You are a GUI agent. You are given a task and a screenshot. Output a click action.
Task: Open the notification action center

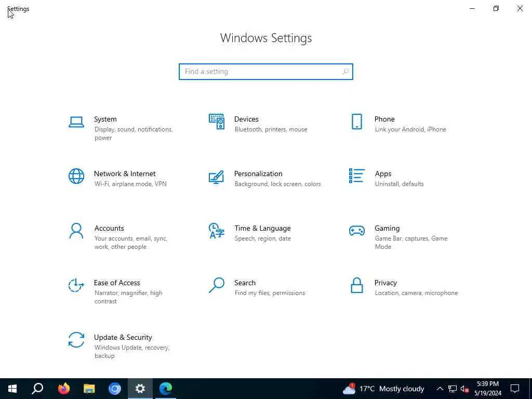515,389
